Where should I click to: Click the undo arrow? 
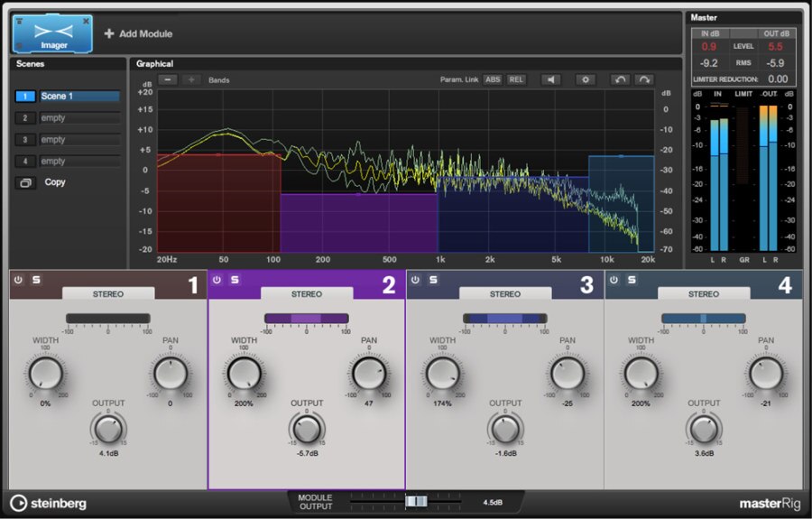click(x=620, y=79)
